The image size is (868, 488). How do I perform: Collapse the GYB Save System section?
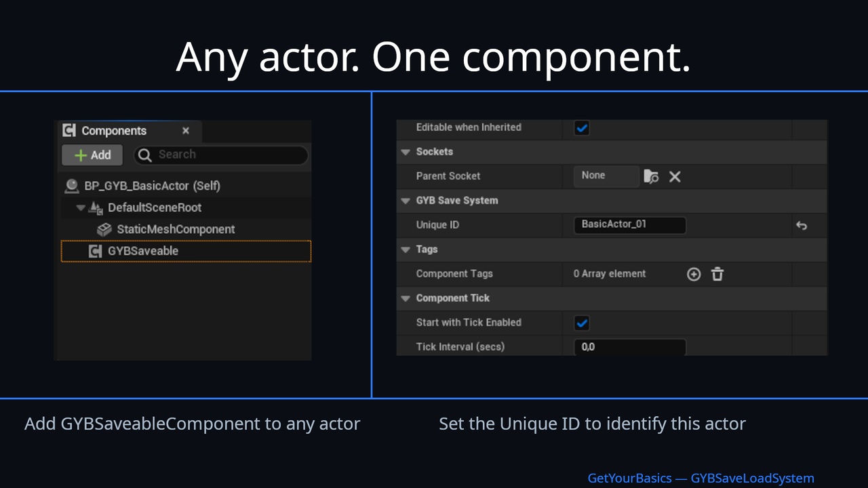point(406,201)
